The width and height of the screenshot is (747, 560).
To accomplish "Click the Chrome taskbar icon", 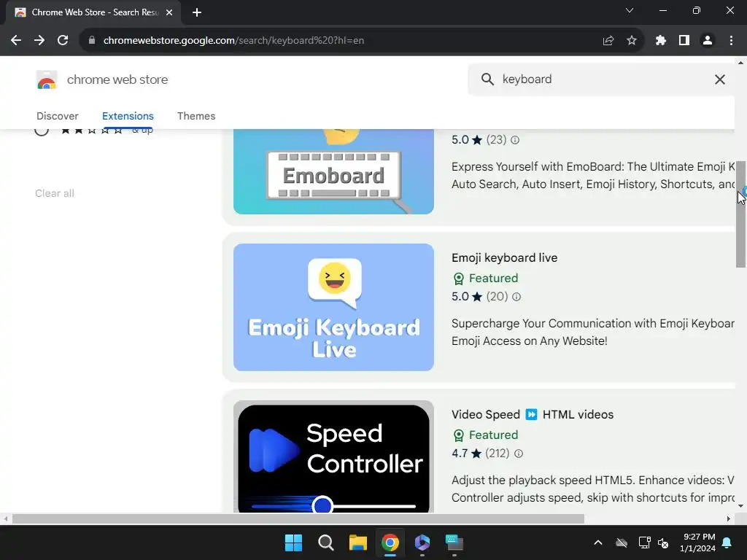I will coord(390,542).
